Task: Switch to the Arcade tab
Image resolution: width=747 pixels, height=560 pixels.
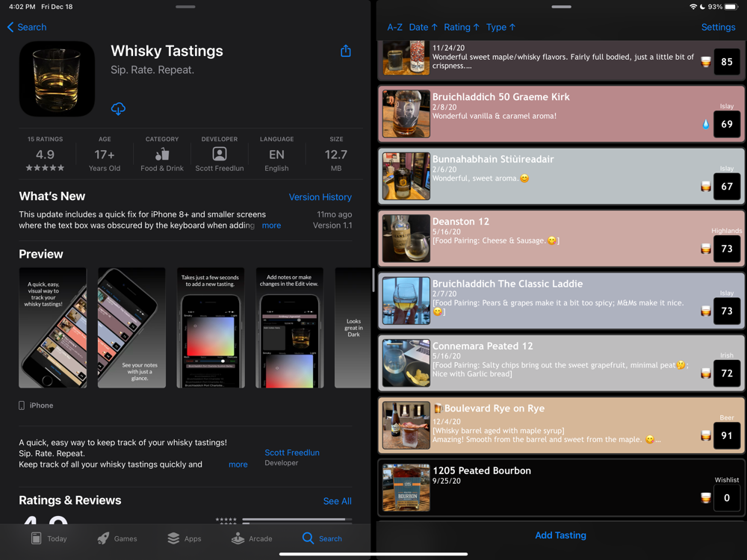Action: click(252, 538)
